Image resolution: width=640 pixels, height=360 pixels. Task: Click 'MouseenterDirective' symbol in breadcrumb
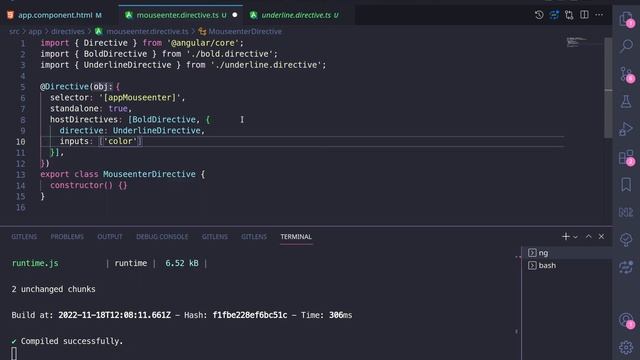pos(245,31)
